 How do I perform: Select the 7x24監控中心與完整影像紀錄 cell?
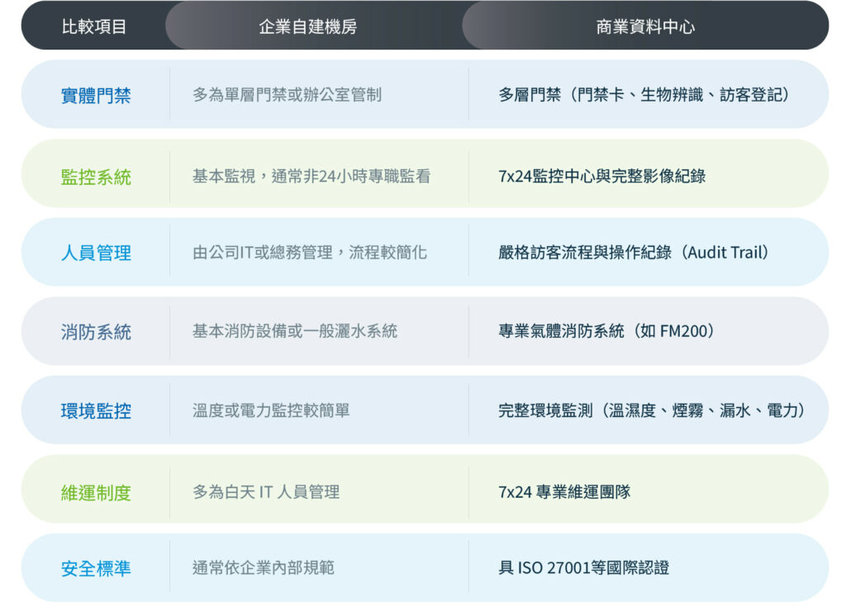pyautogui.click(x=602, y=176)
